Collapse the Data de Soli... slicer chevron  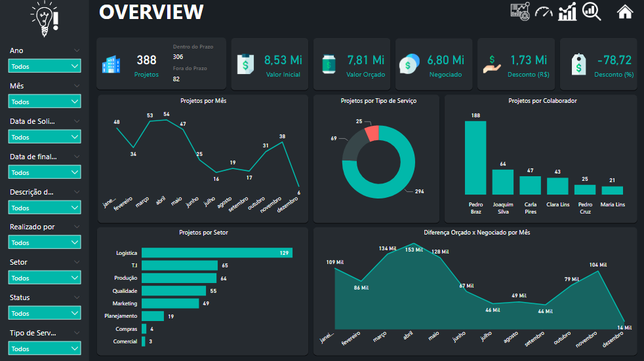click(x=77, y=121)
